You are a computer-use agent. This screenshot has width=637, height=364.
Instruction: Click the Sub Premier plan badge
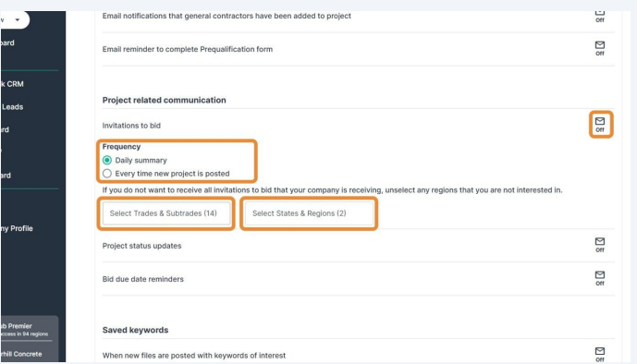pos(24,330)
